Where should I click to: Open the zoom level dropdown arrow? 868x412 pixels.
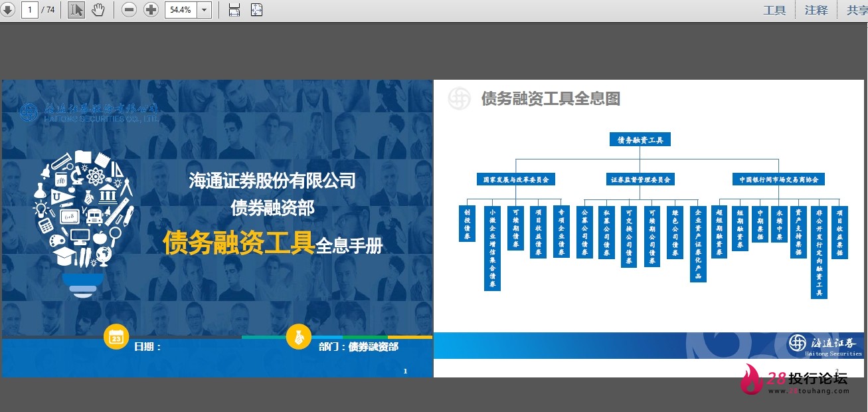pyautogui.click(x=204, y=10)
